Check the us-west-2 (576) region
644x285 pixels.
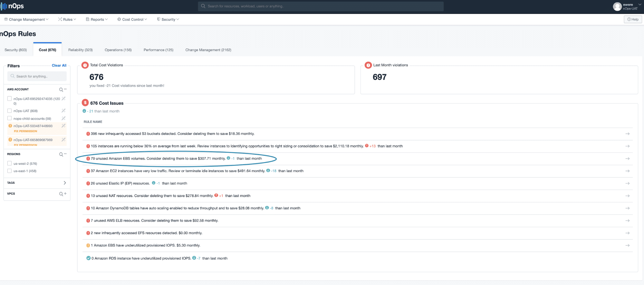coord(9,163)
